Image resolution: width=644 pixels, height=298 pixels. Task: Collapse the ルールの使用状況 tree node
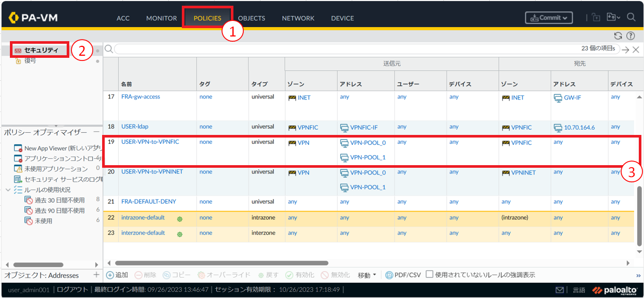[8, 190]
